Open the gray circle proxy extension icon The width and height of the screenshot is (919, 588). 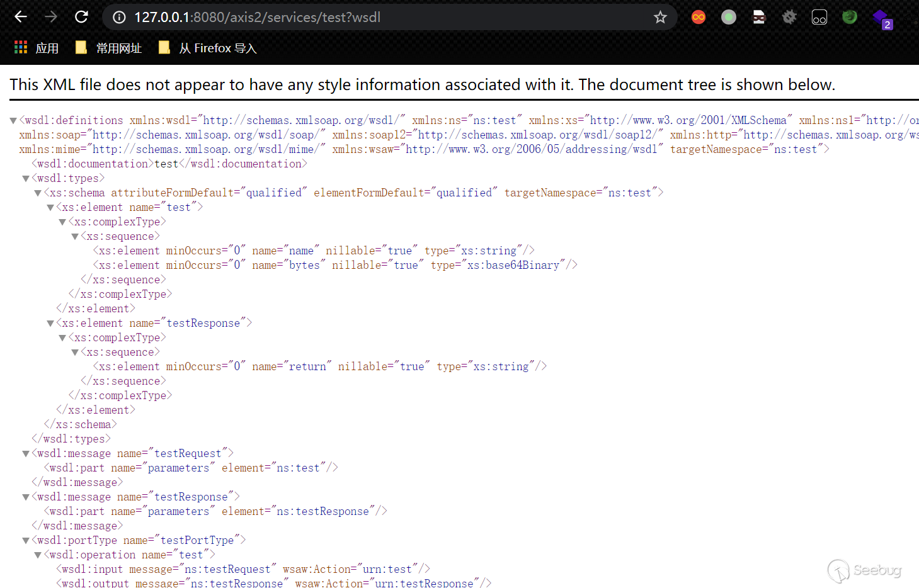pos(729,17)
